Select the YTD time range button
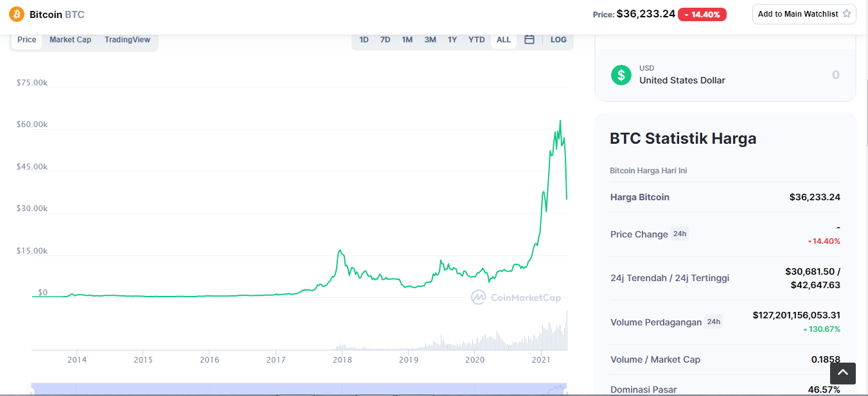Image resolution: width=868 pixels, height=396 pixels. (x=477, y=40)
